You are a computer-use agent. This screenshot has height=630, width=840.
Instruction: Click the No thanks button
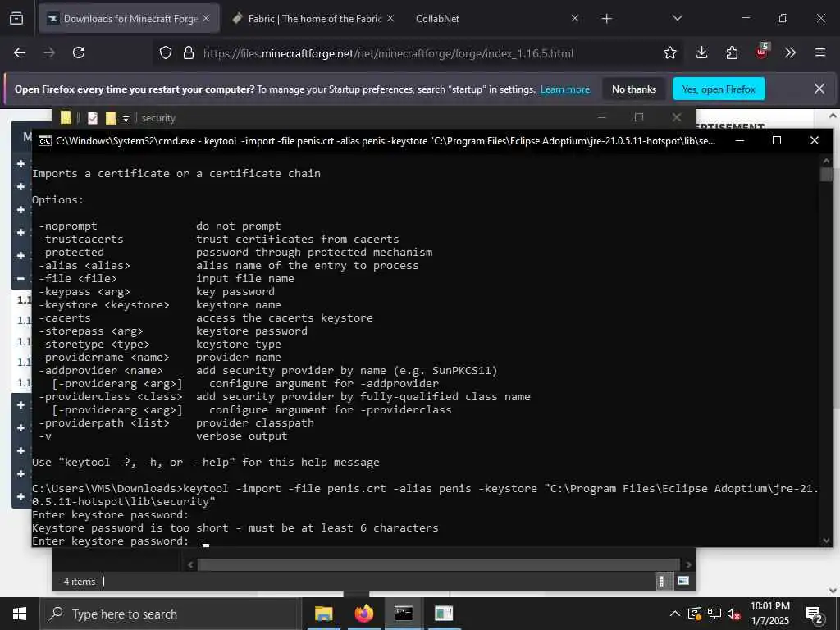click(x=634, y=89)
